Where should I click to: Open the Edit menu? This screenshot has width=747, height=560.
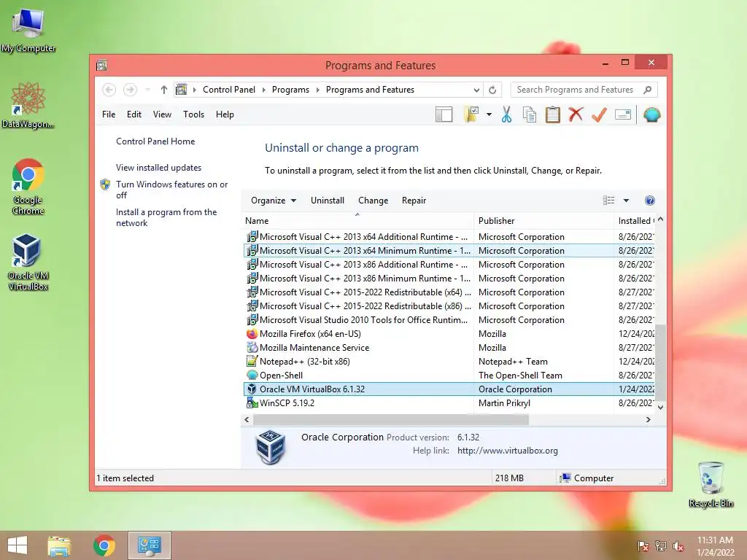(x=134, y=114)
